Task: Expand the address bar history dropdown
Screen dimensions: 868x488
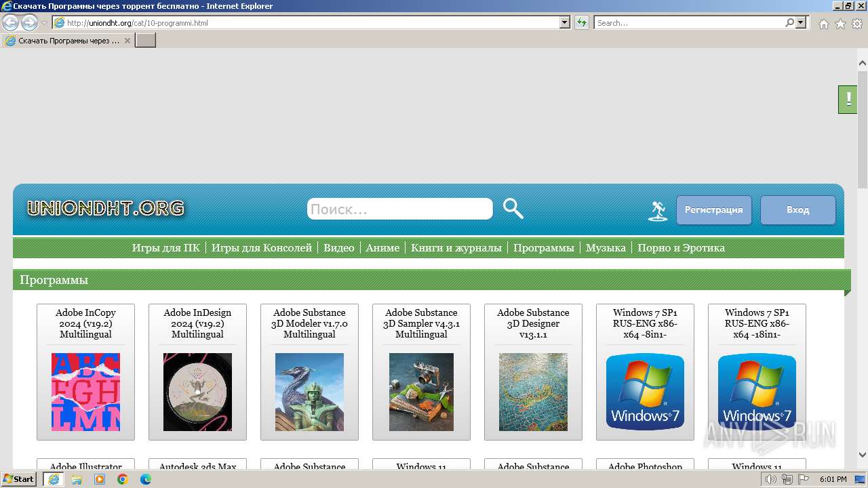Action: 565,22
